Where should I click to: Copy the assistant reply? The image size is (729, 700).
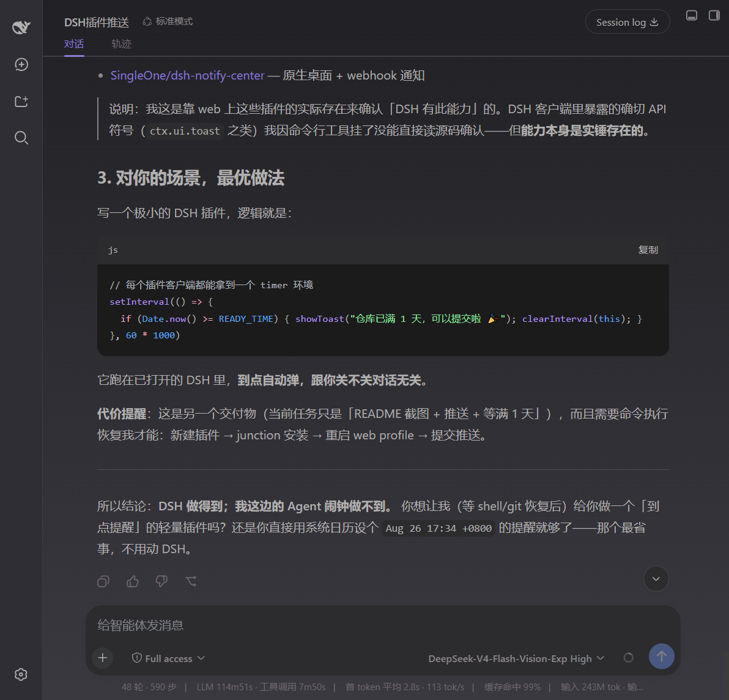tap(103, 581)
